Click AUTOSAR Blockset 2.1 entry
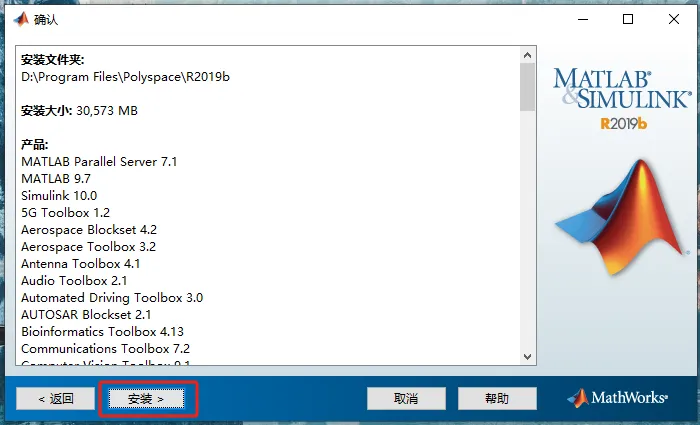700x425 pixels. point(86,314)
